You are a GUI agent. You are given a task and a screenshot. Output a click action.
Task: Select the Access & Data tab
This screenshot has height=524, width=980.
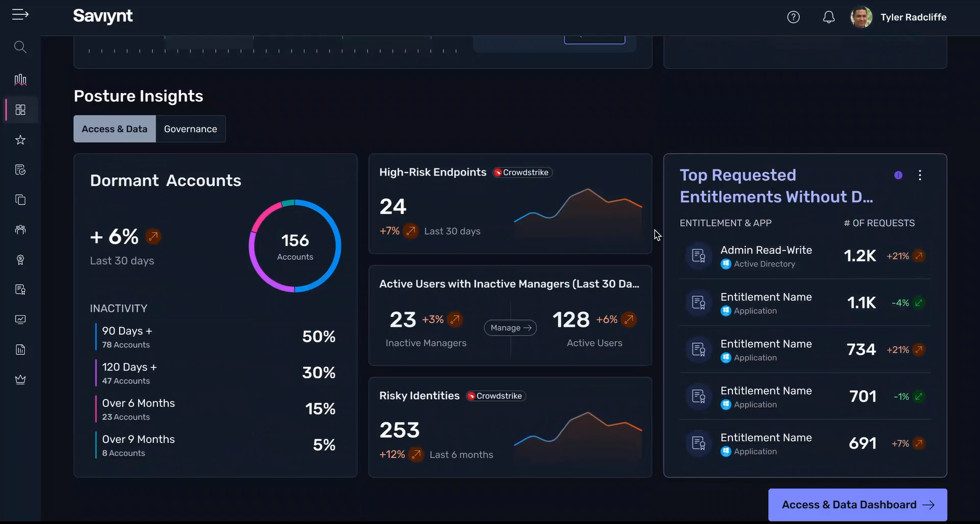115,129
